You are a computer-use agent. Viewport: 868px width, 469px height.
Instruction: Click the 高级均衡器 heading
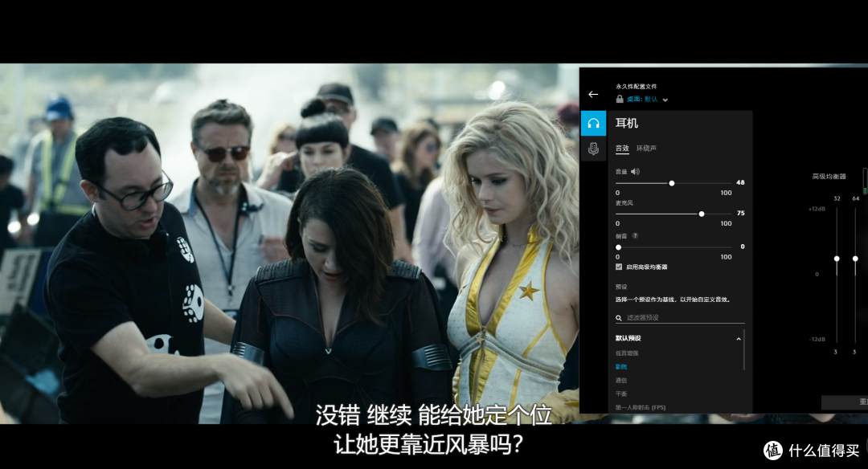829,177
